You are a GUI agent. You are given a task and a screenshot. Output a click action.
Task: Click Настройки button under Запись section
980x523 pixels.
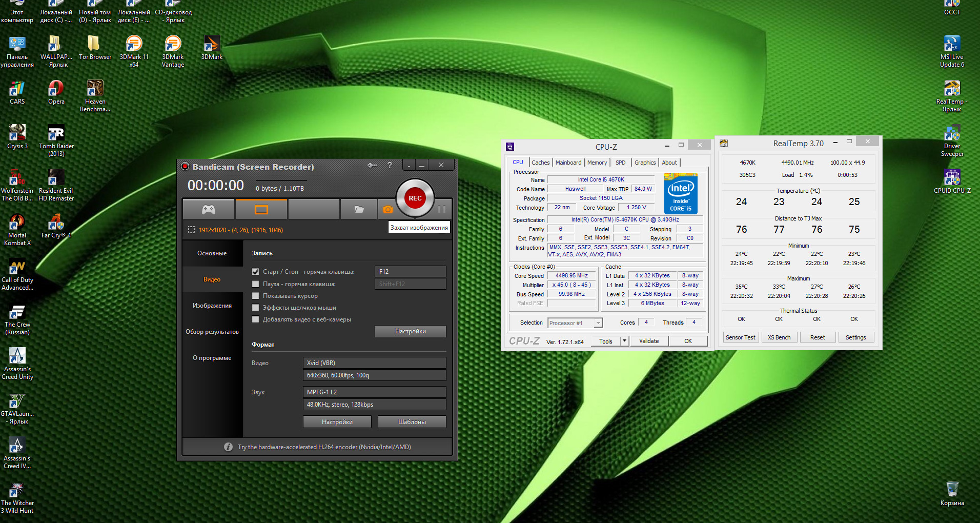point(411,331)
